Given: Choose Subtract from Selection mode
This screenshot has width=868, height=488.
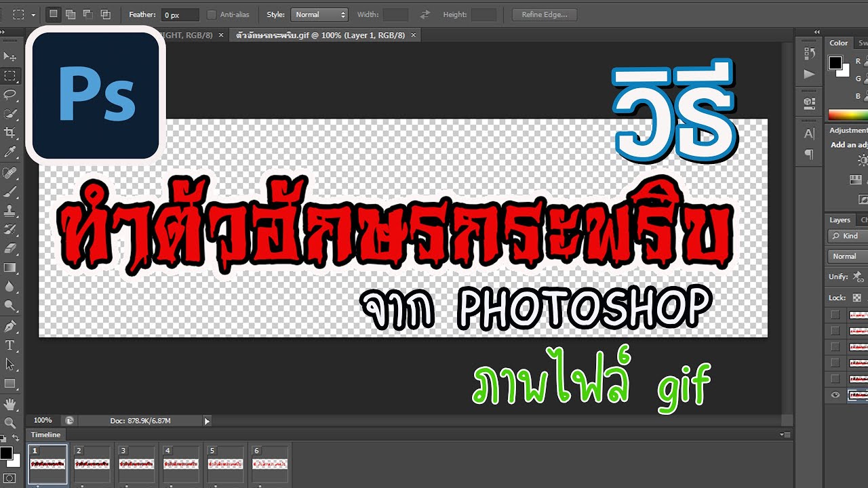Looking at the screenshot, I should click(88, 14).
